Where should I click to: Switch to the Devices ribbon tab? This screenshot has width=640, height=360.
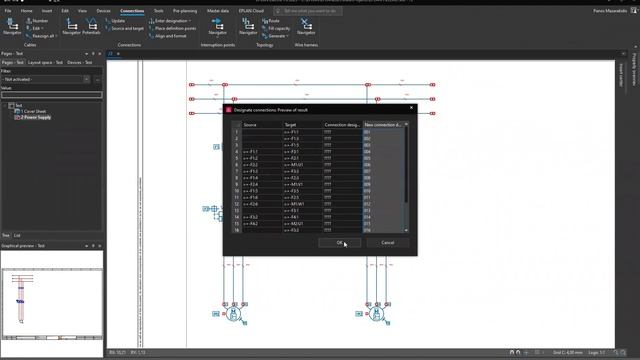[x=103, y=11]
